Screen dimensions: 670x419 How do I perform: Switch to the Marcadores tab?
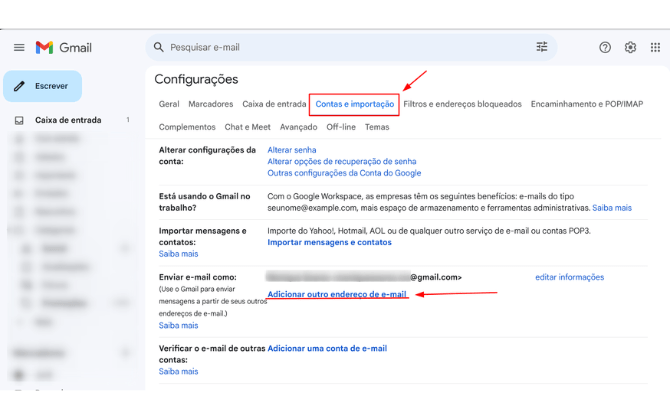click(211, 104)
